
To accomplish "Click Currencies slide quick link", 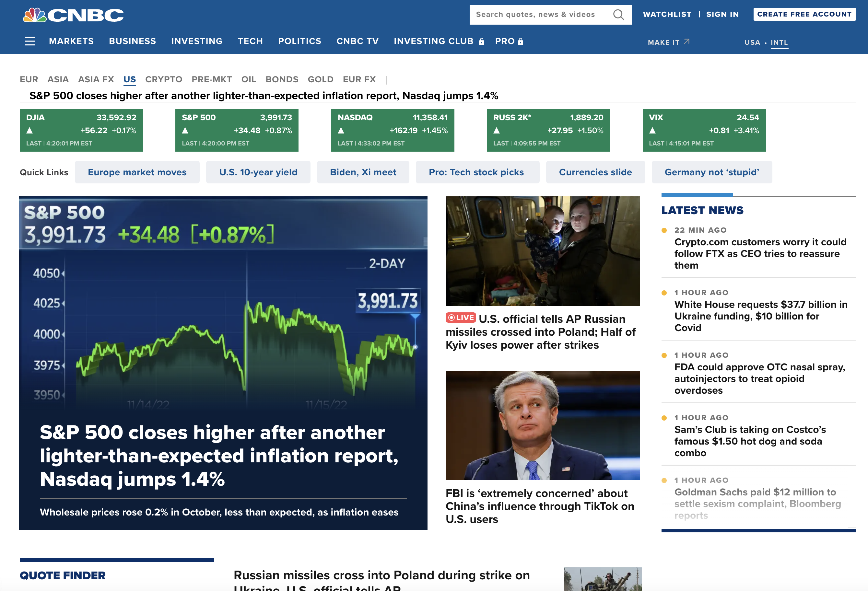I will (x=595, y=172).
